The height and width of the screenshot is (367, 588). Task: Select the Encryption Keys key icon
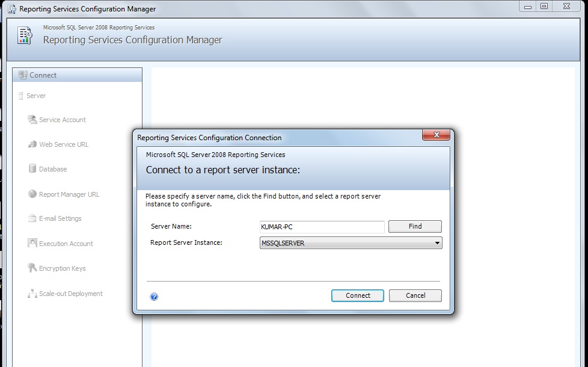point(31,268)
